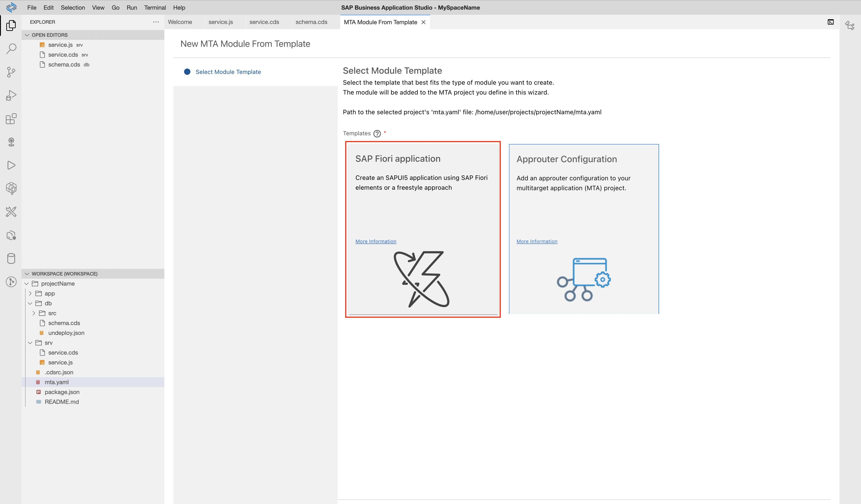Open More Information link for Approuter Configuration
The image size is (861, 504).
coord(537,241)
